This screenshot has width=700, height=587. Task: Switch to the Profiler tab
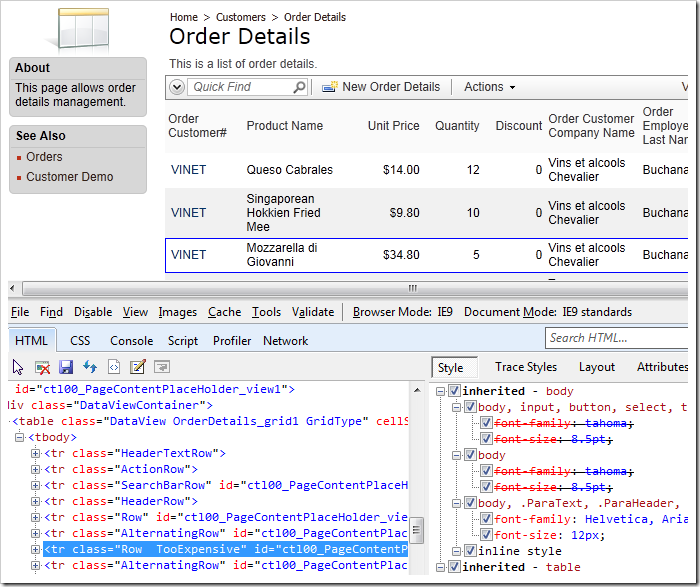pyautogui.click(x=232, y=341)
